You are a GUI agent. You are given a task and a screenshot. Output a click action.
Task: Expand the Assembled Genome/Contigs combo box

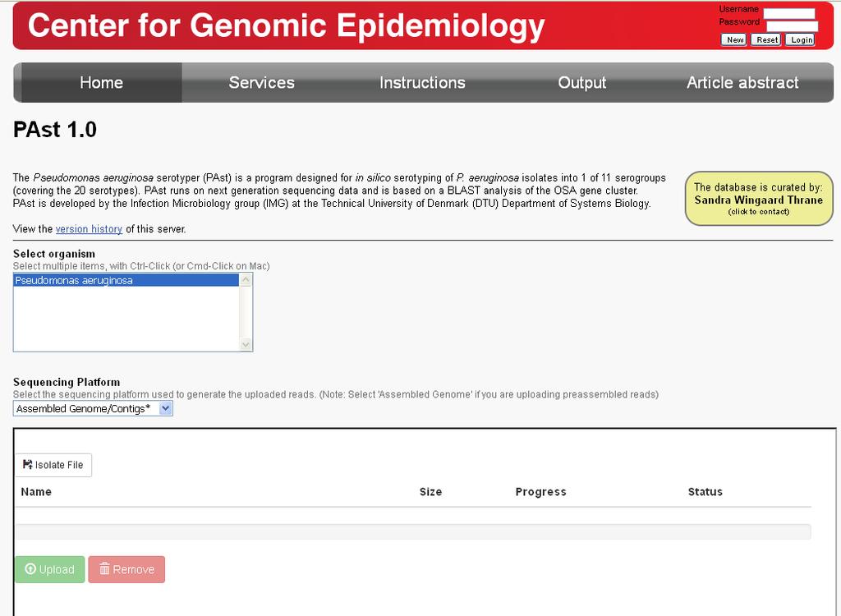(x=93, y=408)
